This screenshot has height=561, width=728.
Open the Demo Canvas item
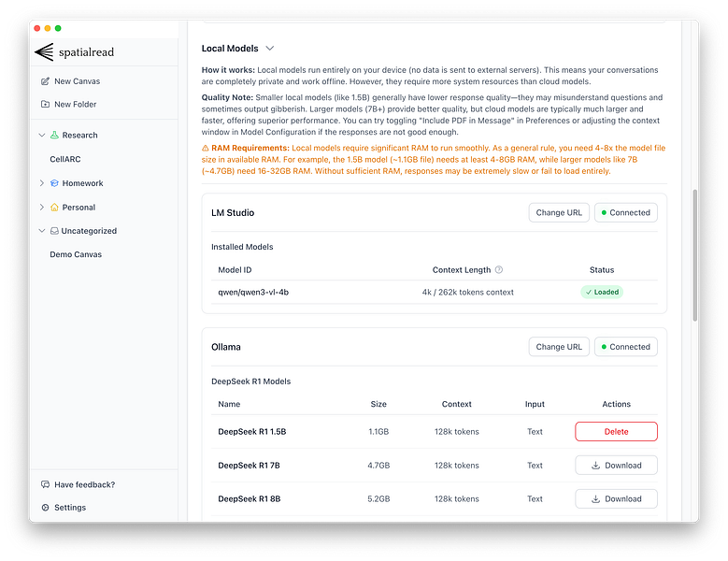(x=76, y=254)
